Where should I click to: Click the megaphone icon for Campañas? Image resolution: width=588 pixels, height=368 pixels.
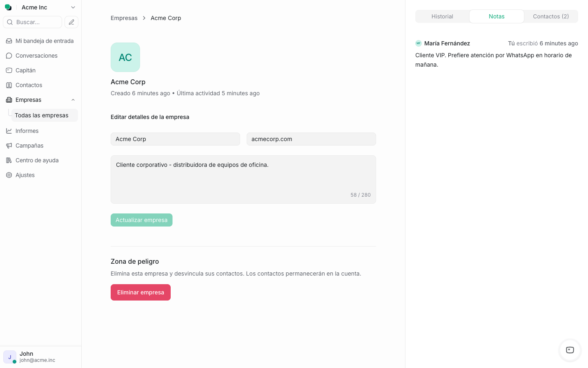[9, 146]
